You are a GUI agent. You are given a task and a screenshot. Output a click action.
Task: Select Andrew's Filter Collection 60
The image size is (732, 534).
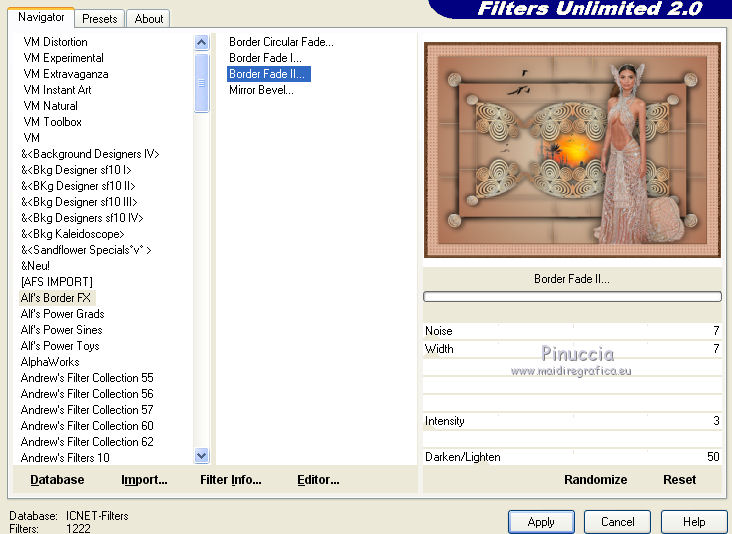click(x=87, y=426)
